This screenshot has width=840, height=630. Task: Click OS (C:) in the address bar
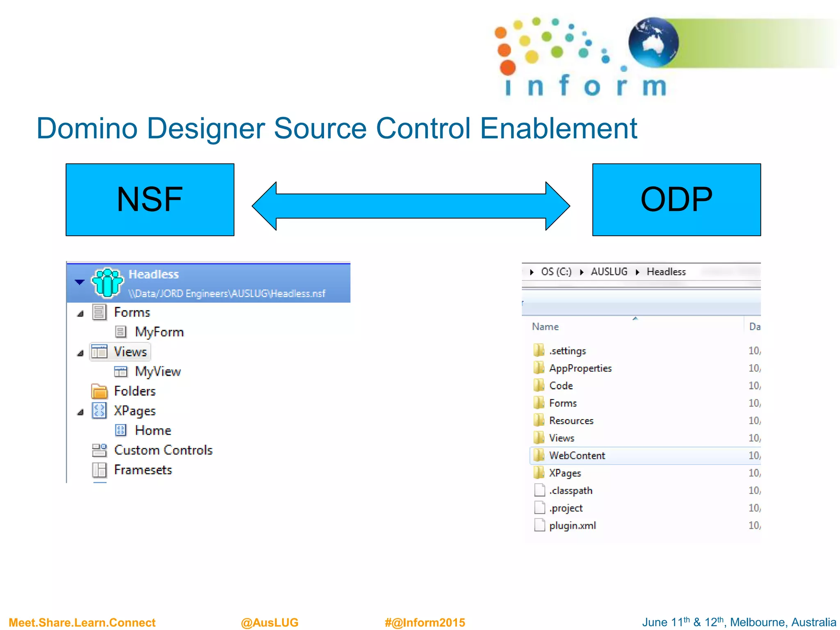click(556, 272)
